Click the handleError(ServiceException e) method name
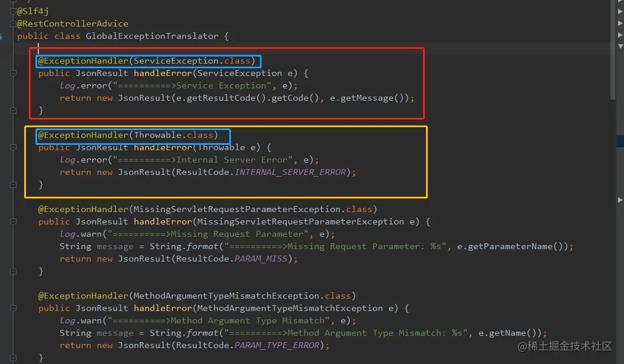This screenshot has width=624, height=364. (x=163, y=73)
